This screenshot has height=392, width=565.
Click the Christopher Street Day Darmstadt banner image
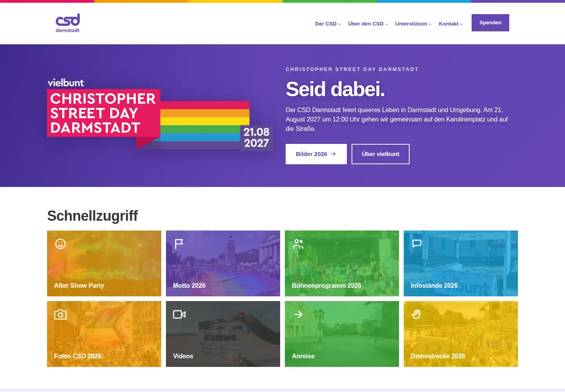[x=160, y=115]
